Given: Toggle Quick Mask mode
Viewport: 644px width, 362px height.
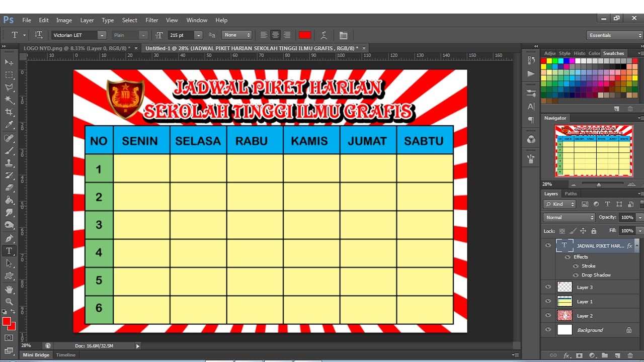Looking at the screenshot, I should [9, 338].
